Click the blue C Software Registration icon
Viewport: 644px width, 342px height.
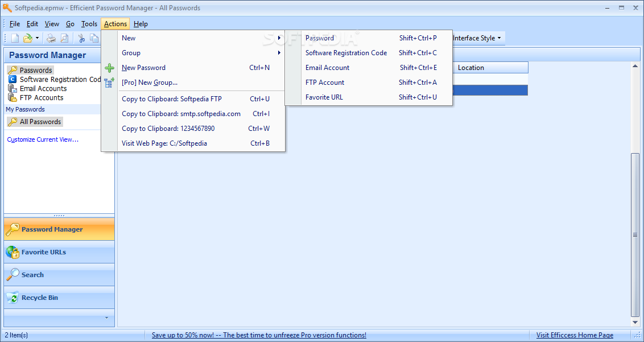click(x=13, y=79)
